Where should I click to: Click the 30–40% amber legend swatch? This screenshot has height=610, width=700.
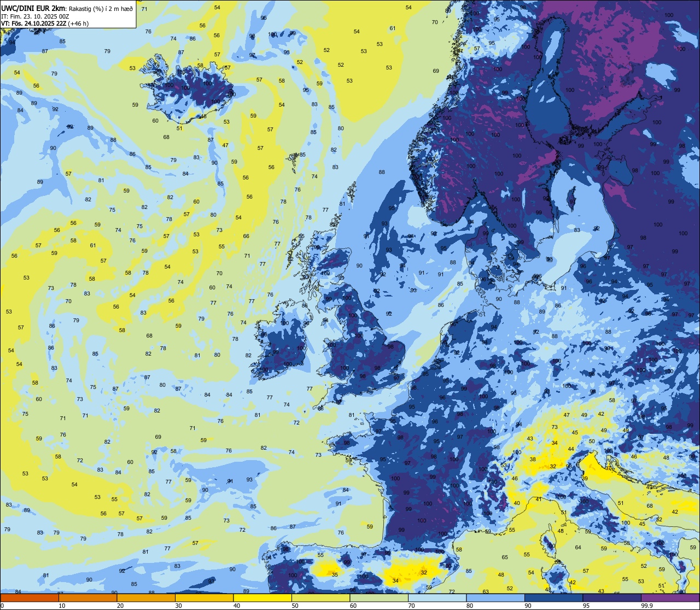(x=204, y=597)
